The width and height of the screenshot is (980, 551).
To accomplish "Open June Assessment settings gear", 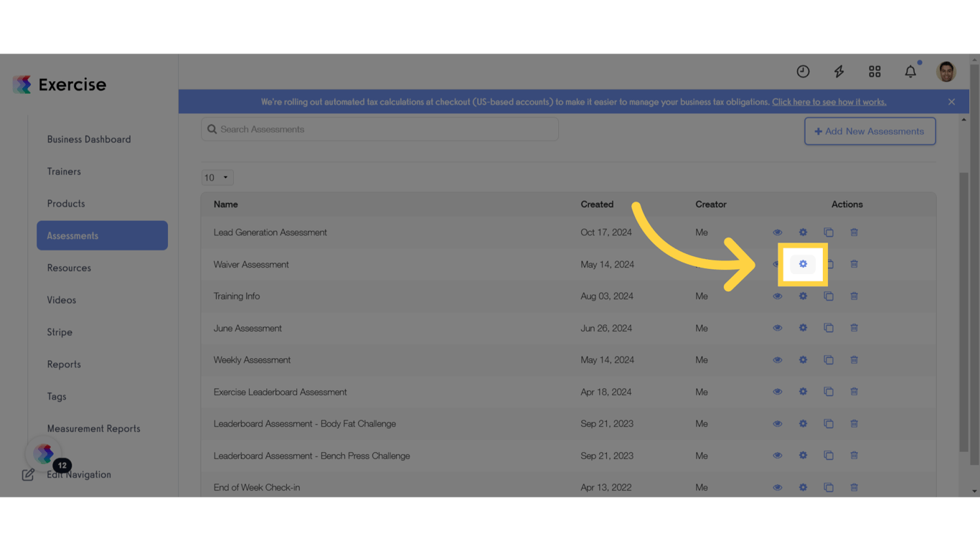I will (803, 328).
